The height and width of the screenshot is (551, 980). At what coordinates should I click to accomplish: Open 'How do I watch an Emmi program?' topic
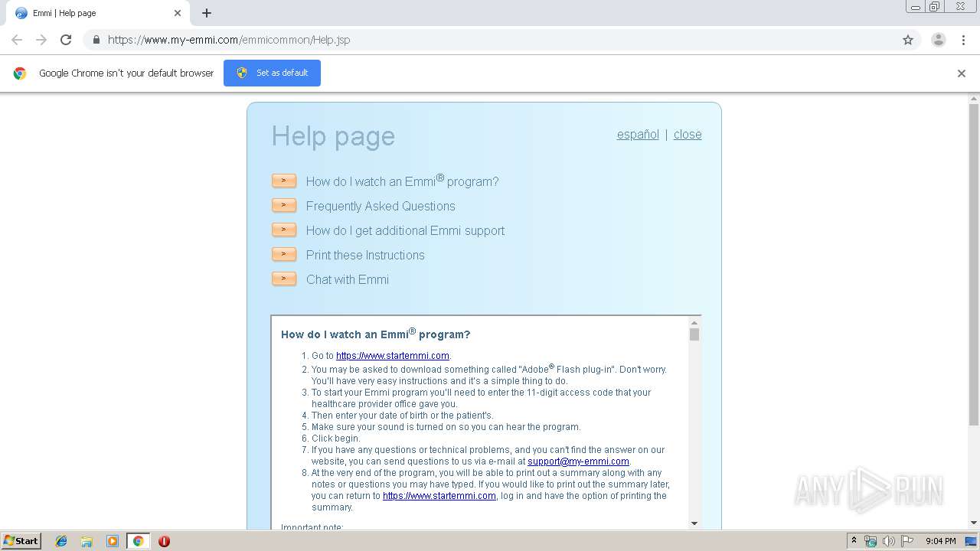[402, 181]
